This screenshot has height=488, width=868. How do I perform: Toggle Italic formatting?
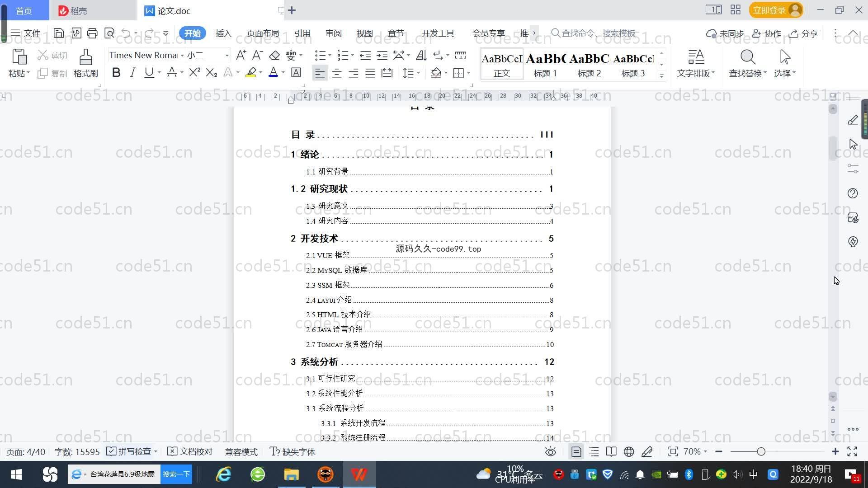click(x=132, y=72)
